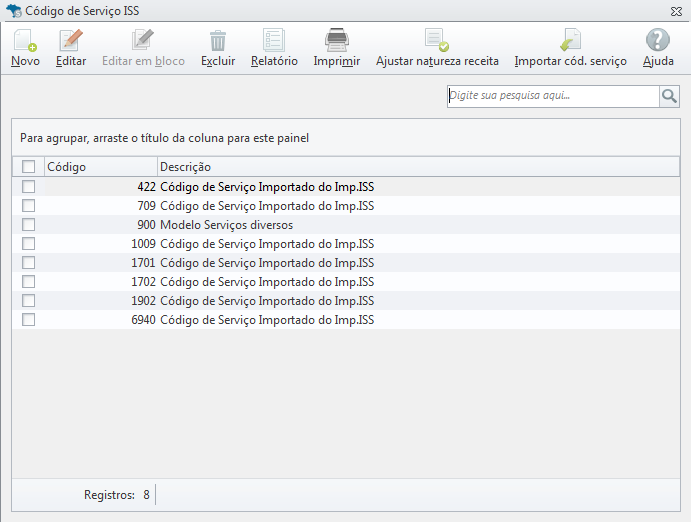The width and height of the screenshot is (691, 522).
Task: Check the box for code 422
Action: (x=29, y=186)
